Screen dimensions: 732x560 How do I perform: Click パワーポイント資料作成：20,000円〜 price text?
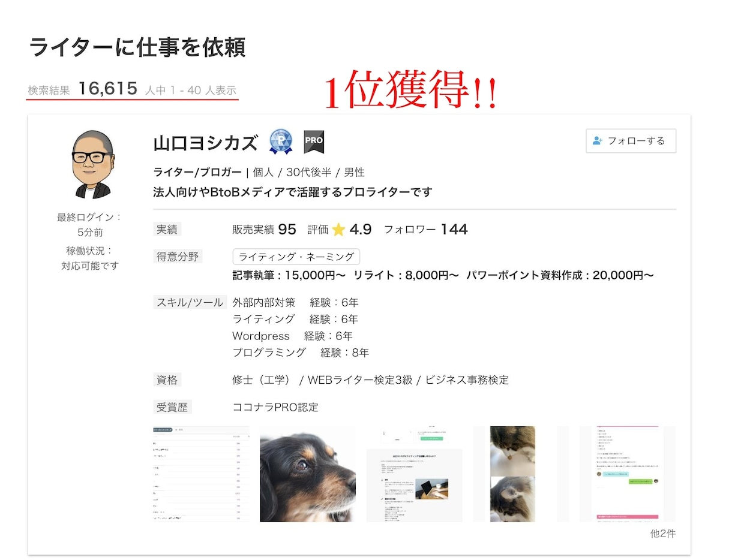coord(560,275)
